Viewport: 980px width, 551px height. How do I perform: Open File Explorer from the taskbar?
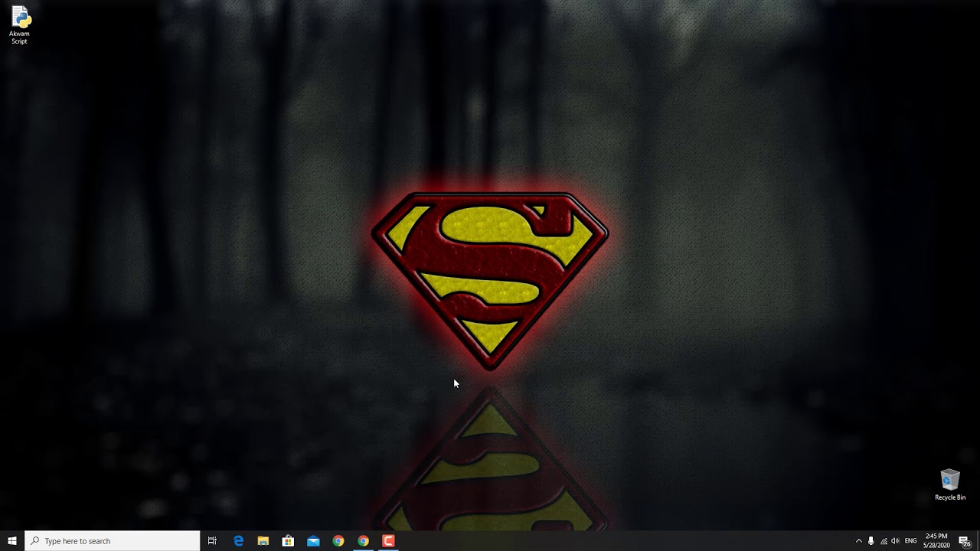click(x=263, y=541)
